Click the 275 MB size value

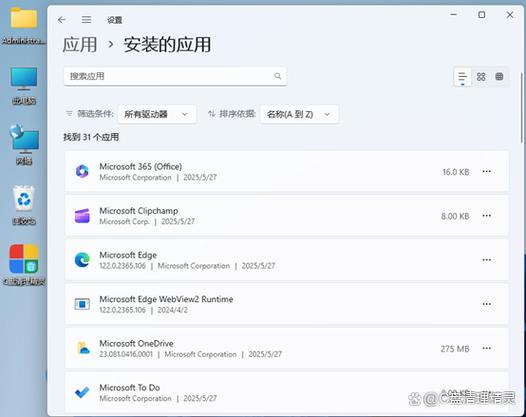[455, 349]
